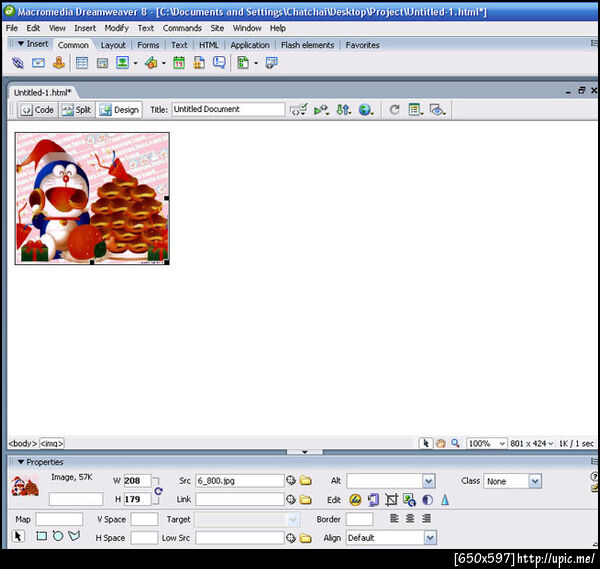Switch to Flash elements tab
The image size is (600, 569).
point(307,45)
